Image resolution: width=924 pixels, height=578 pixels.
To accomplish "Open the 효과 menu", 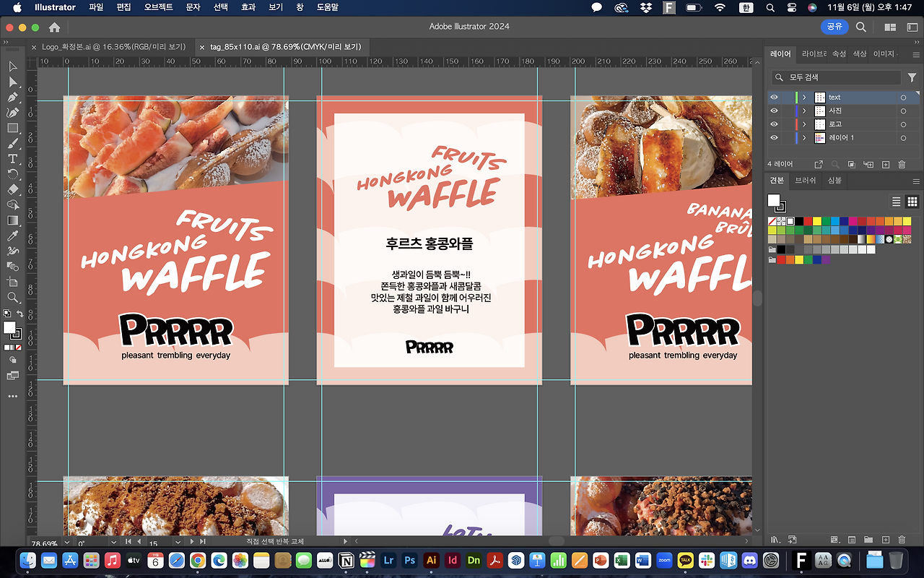I will tap(248, 7).
